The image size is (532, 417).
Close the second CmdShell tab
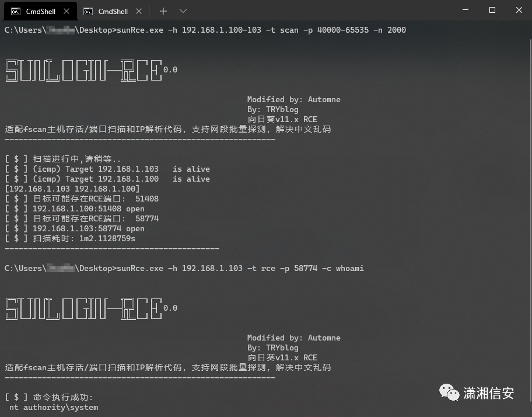pyautogui.click(x=139, y=11)
